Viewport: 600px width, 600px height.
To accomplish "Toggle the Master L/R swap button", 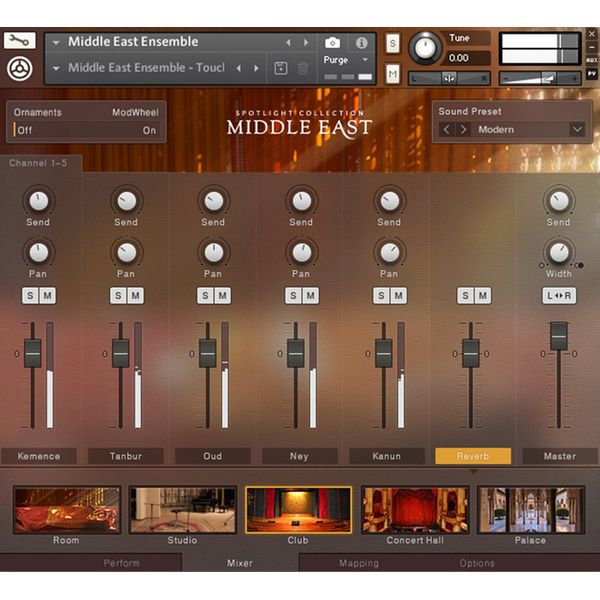I will click(x=559, y=296).
